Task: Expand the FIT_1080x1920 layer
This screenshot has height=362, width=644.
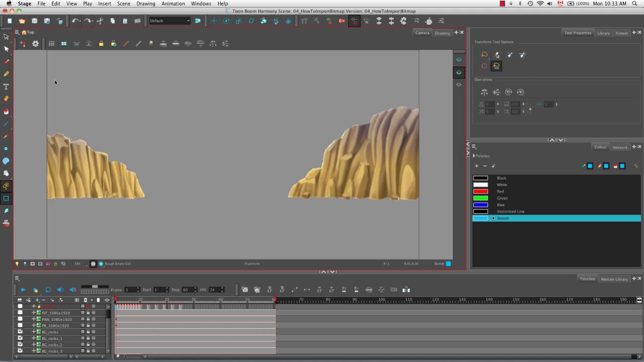Action: pyautogui.click(x=34, y=313)
